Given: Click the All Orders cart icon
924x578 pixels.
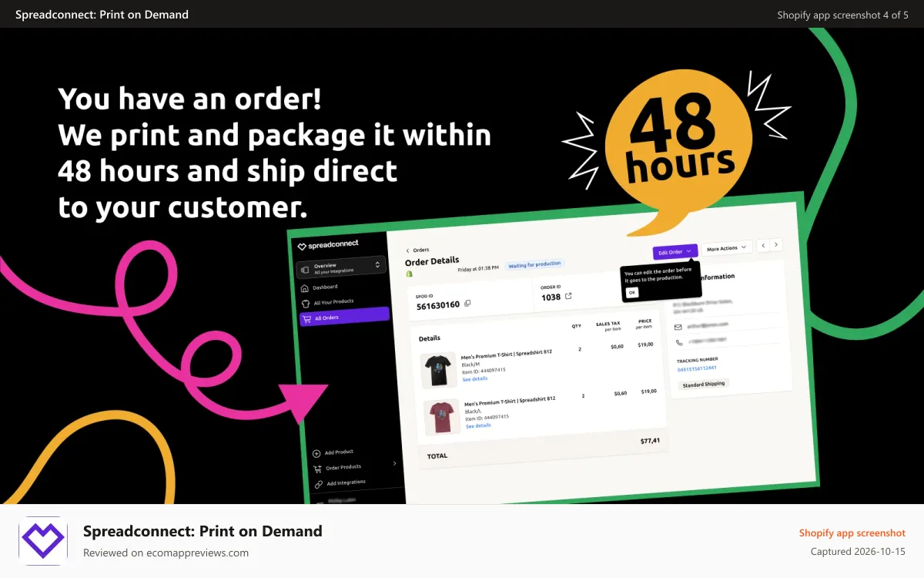Looking at the screenshot, I should [x=307, y=318].
